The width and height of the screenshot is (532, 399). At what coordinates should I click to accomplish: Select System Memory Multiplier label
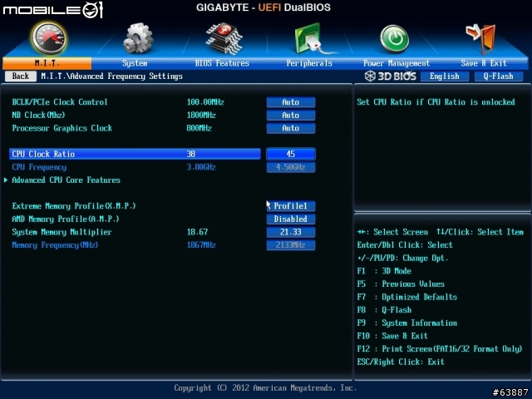point(62,232)
